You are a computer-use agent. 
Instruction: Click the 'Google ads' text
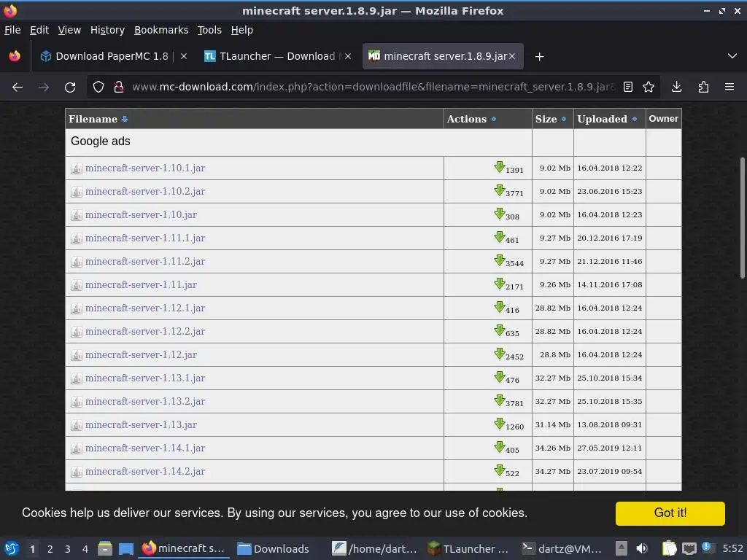point(101,141)
